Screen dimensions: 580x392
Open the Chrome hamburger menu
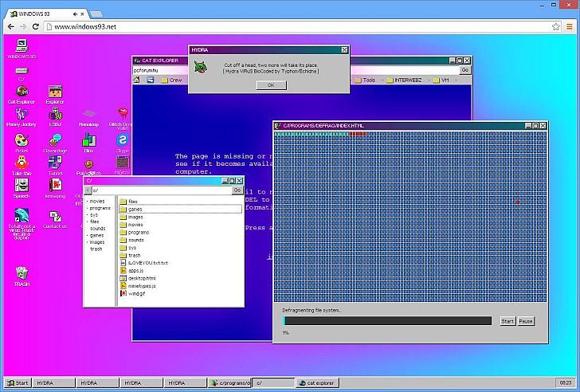pos(570,26)
